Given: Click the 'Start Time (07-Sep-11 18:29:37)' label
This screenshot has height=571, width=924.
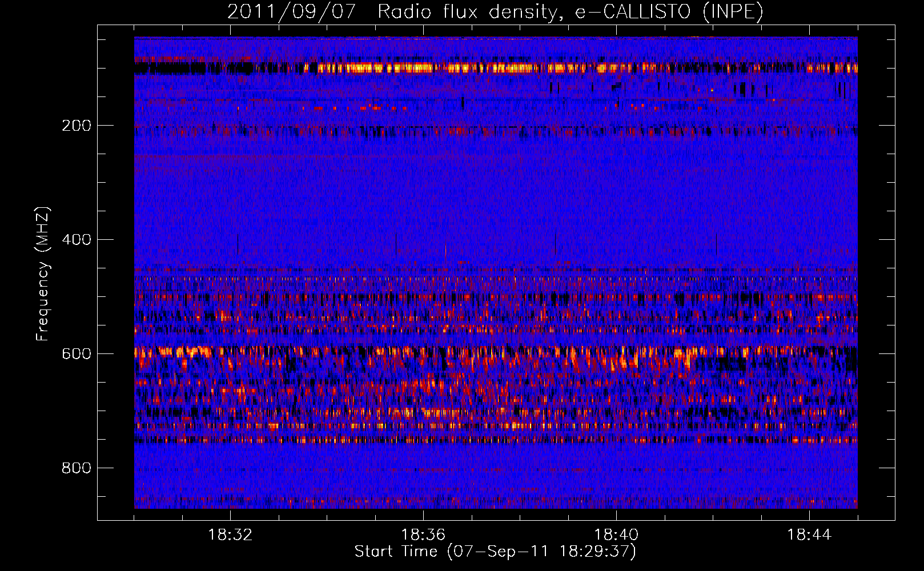Looking at the screenshot, I should click(495, 552).
